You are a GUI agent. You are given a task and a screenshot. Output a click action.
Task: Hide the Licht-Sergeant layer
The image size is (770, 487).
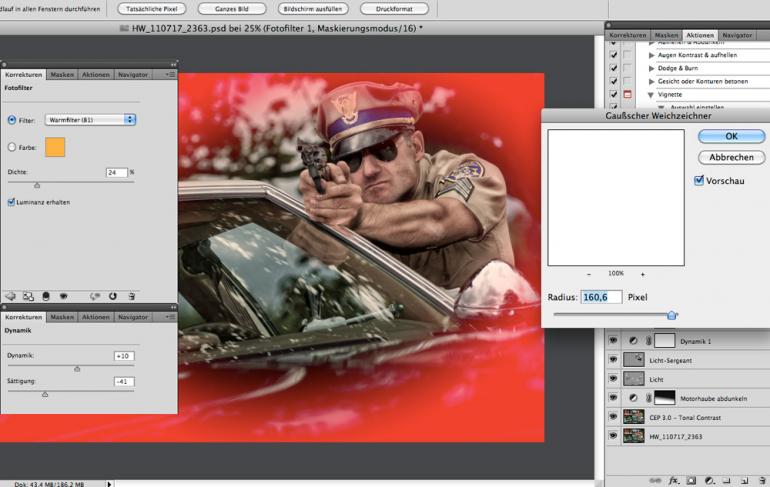point(613,358)
